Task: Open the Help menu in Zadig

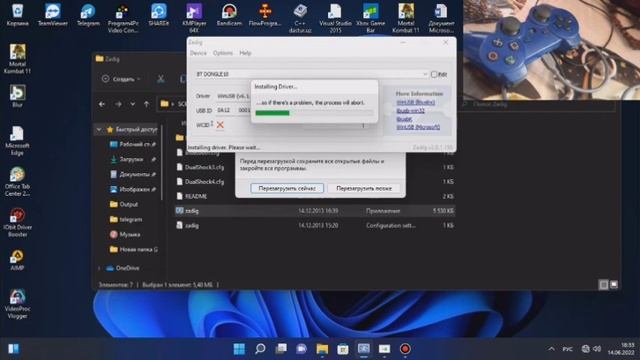Action: [x=245, y=53]
